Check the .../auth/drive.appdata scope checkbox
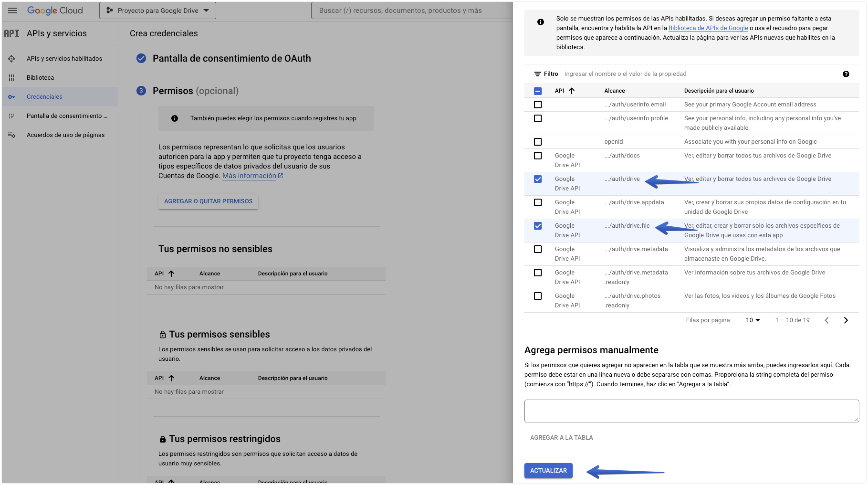Image resolution: width=868 pixels, height=485 pixels. pos(538,202)
